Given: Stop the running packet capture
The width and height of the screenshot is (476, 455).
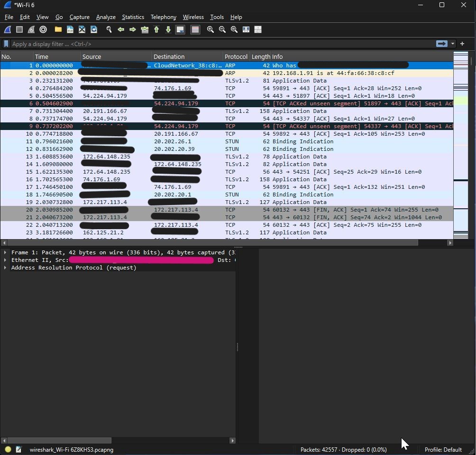Looking at the screenshot, I should (x=19, y=29).
